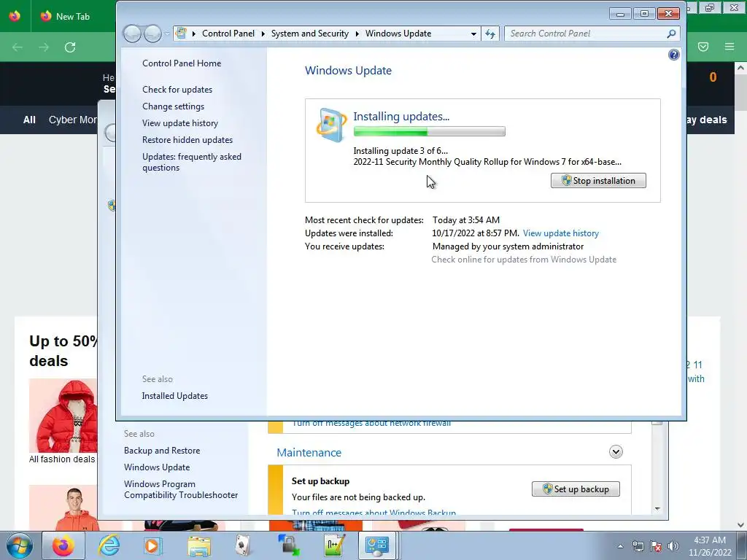Viewport: 747px width, 560px height.
Task: Click the Cyber Monday nav item
Action: pos(73,120)
